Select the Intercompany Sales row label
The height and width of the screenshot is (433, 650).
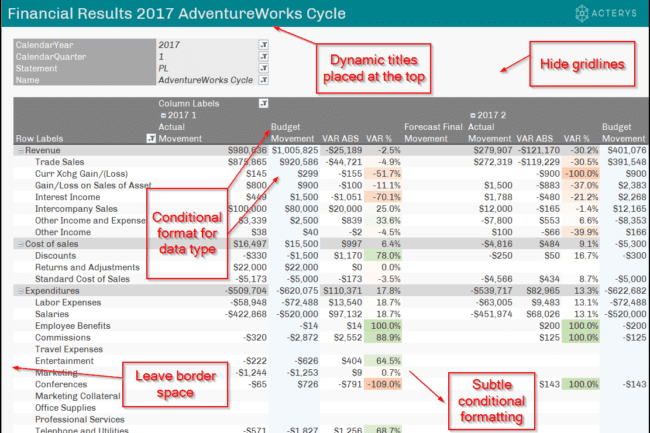[x=76, y=209]
